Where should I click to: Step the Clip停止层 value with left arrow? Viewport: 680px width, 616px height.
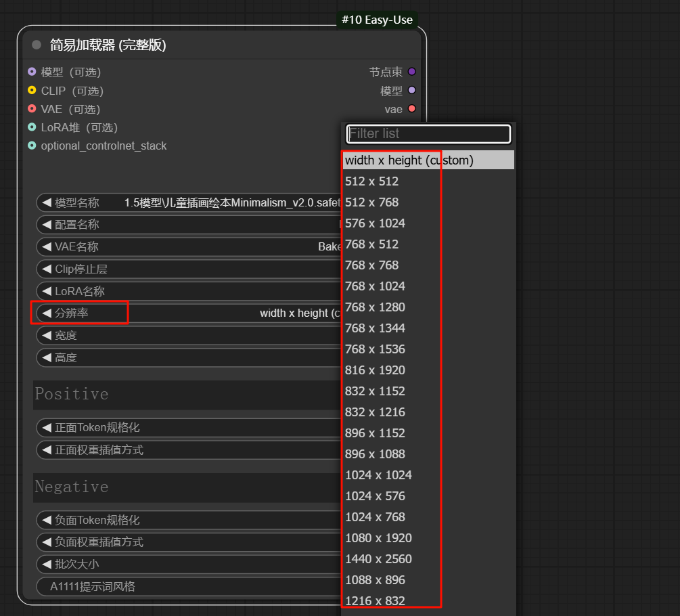(x=46, y=269)
